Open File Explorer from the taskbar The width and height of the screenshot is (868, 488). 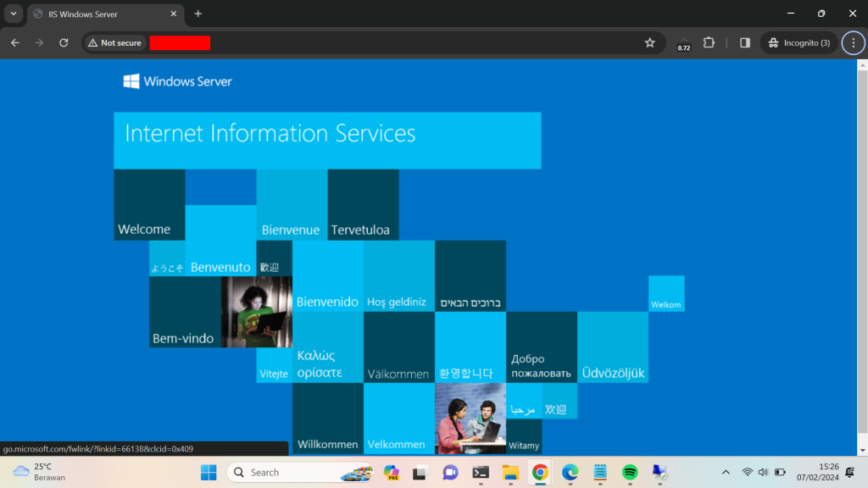(x=510, y=472)
